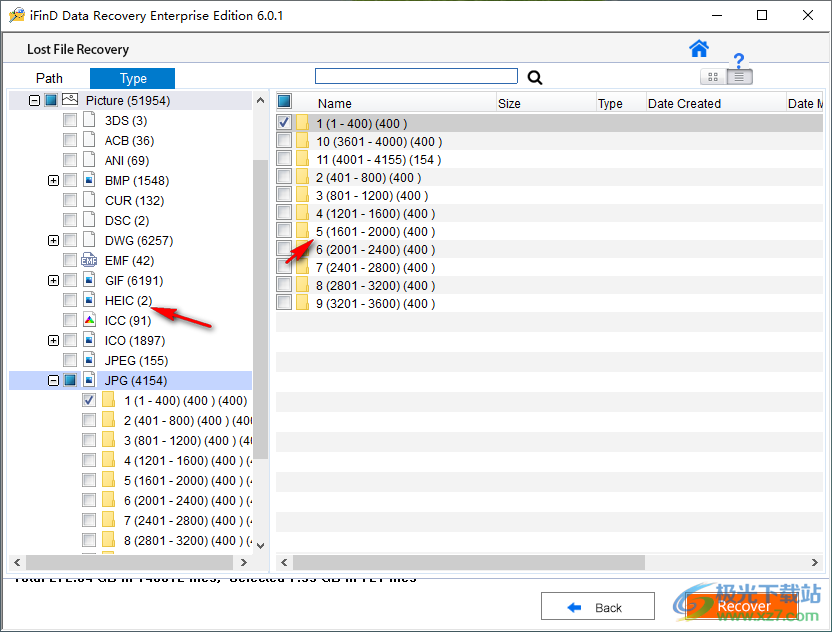Check folder 10 (3601 - 4000) in list
The width and height of the screenshot is (832, 632).
(284, 141)
